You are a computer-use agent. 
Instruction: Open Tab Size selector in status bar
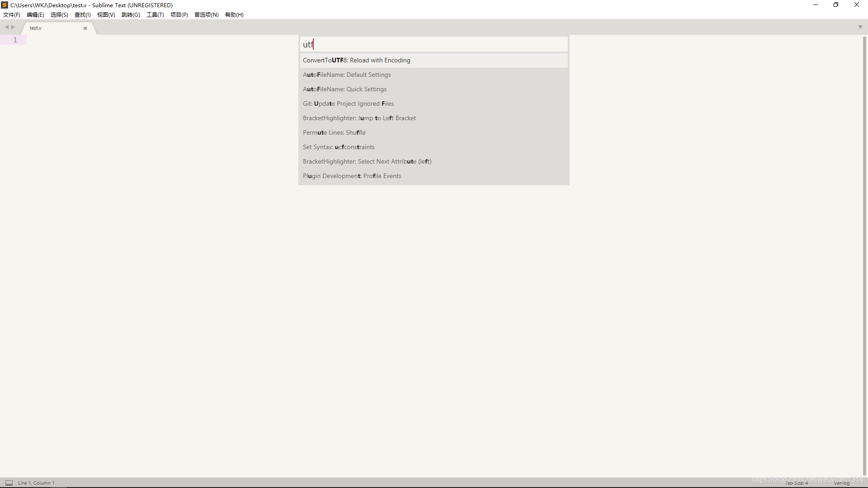coord(796,483)
